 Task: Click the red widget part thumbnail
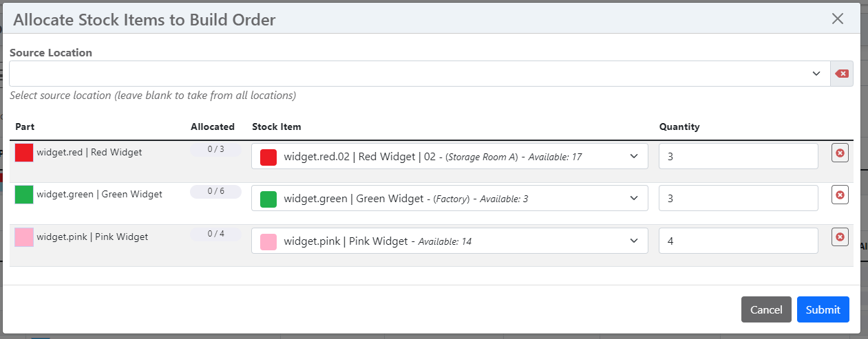point(24,153)
